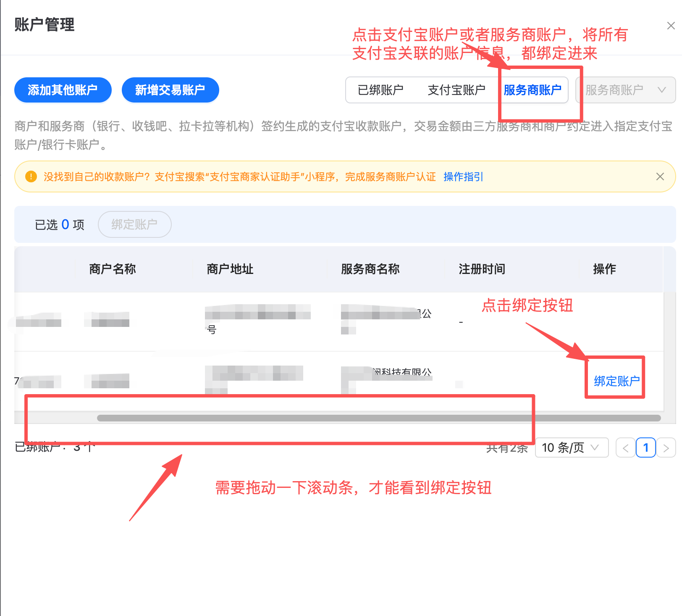Screen dimensions: 682x616
Task: Select page number 1 in the pagination
Action: (646, 448)
